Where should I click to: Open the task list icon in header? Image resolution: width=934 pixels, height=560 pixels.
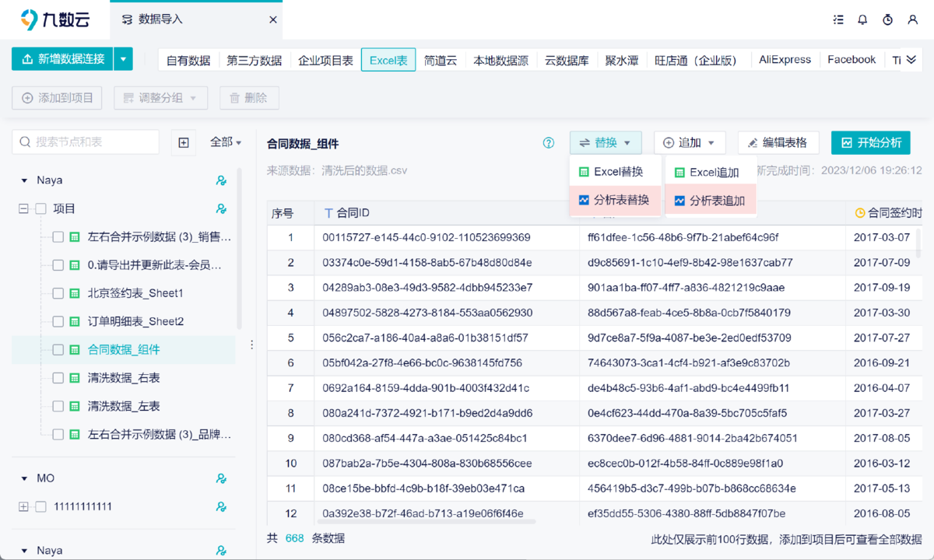(x=837, y=19)
